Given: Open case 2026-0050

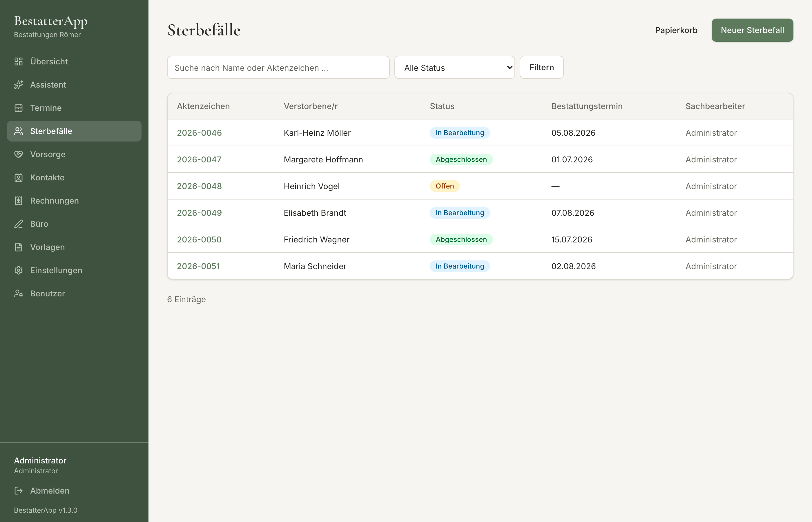Looking at the screenshot, I should 199,239.
